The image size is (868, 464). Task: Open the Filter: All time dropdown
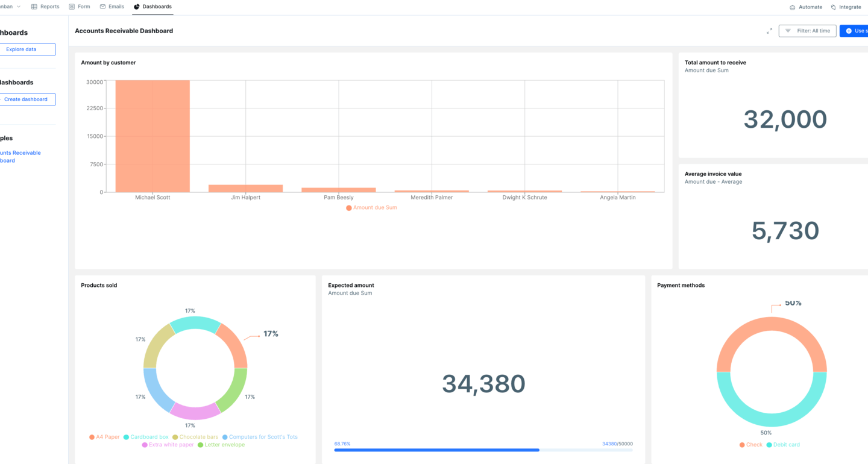[x=808, y=31]
